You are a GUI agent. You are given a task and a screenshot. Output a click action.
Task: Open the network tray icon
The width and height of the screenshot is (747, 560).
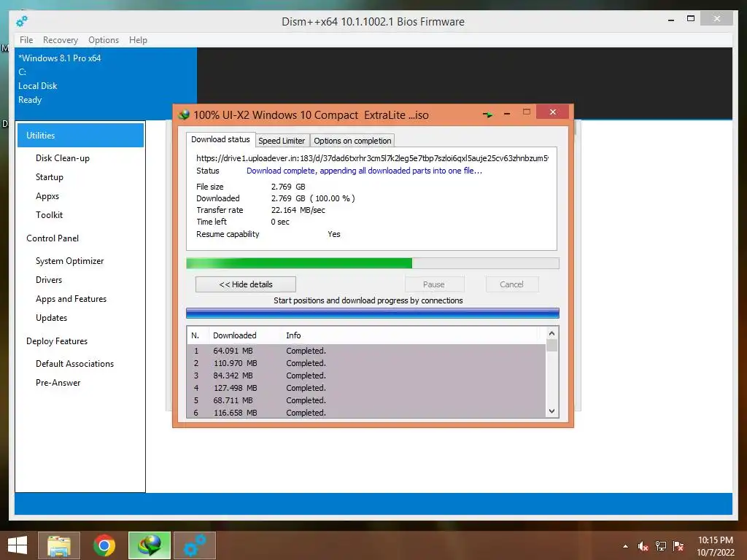coord(661,546)
